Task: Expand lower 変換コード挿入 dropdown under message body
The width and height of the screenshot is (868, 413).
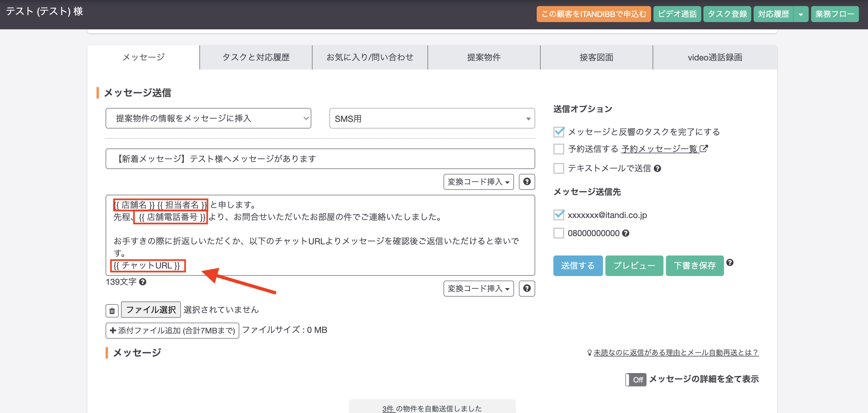Action: [x=479, y=288]
